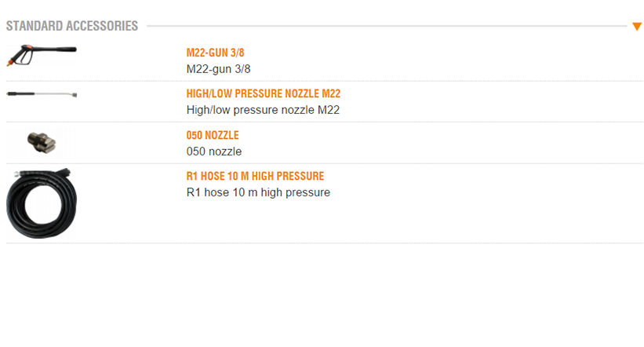Viewport: 644px width, 347px height.
Task: Click the divider under the M22-gun row
Action: (x=325, y=81)
